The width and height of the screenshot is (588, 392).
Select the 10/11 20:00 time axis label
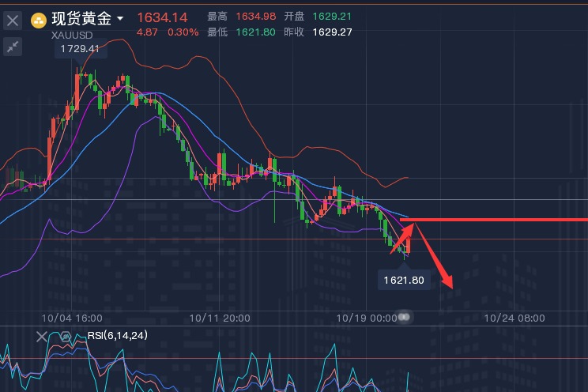point(220,318)
